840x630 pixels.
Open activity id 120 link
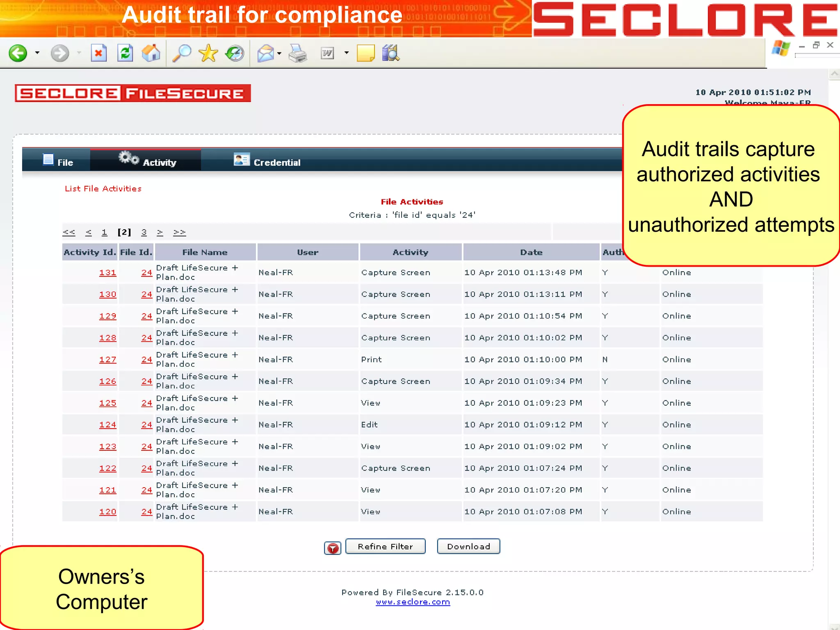pos(107,512)
